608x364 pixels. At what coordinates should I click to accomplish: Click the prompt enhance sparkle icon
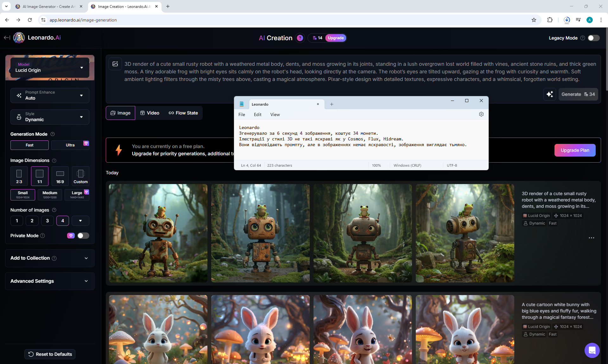pyautogui.click(x=550, y=94)
